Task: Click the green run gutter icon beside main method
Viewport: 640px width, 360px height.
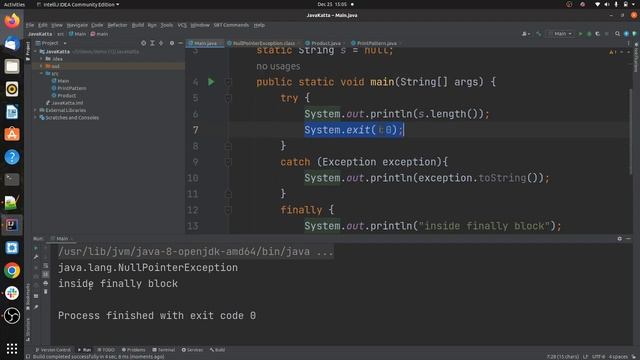Action: (x=211, y=82)
